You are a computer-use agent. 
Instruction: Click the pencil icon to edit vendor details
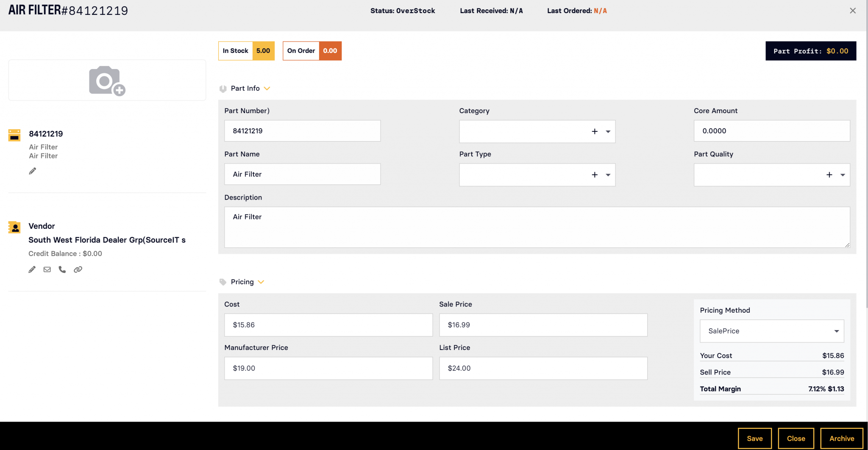coord(32,269)
